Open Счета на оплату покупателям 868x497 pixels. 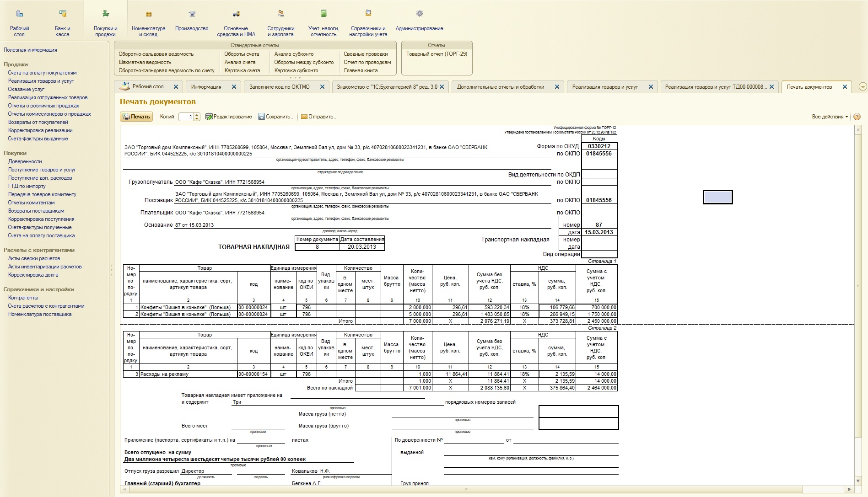tap(42, 73)
